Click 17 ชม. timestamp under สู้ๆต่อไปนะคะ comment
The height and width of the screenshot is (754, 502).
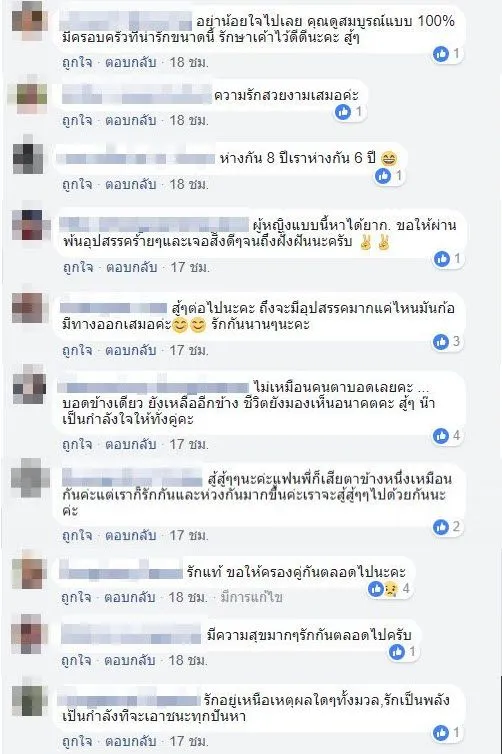click(189, 350)
